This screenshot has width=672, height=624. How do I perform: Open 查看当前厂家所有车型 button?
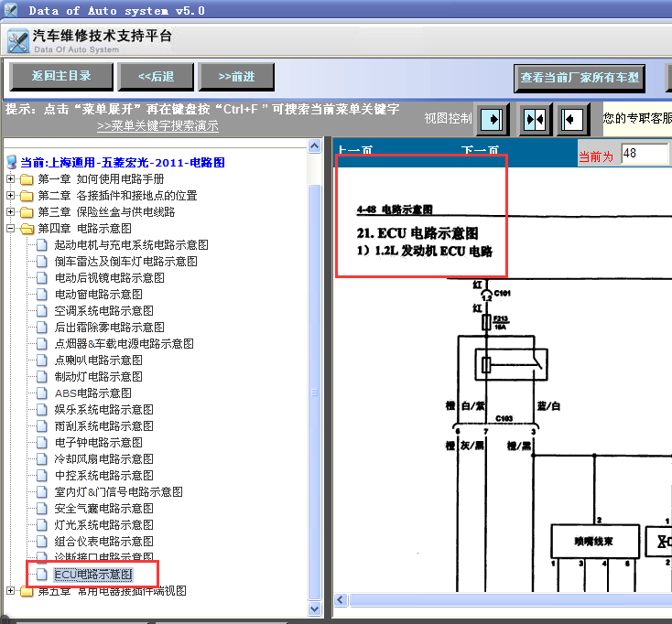tap(580, 78)
